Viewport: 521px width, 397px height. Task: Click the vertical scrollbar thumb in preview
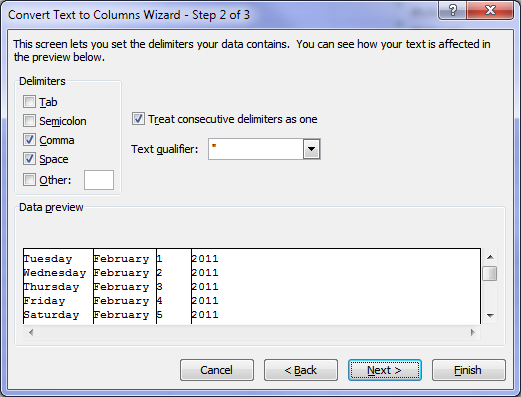coord(490,274)
